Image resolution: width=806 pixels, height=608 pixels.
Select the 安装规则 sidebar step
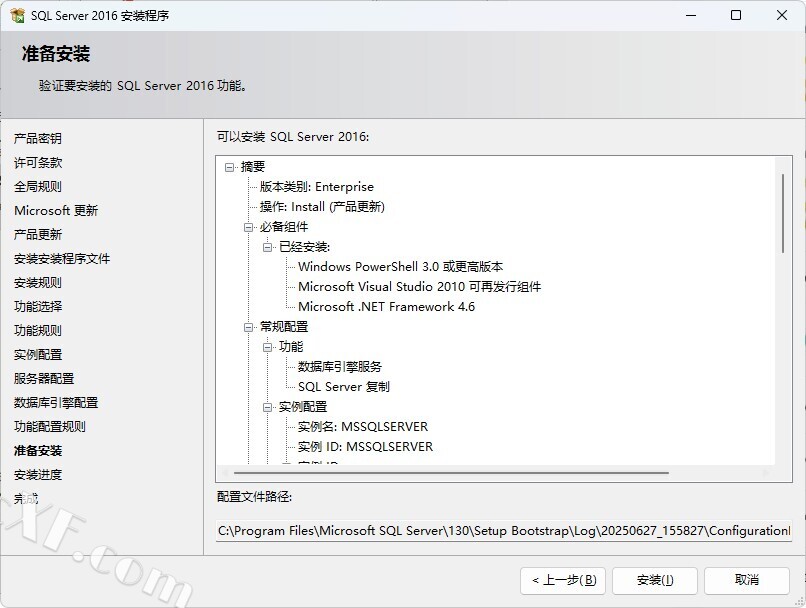tap(38, 283)
